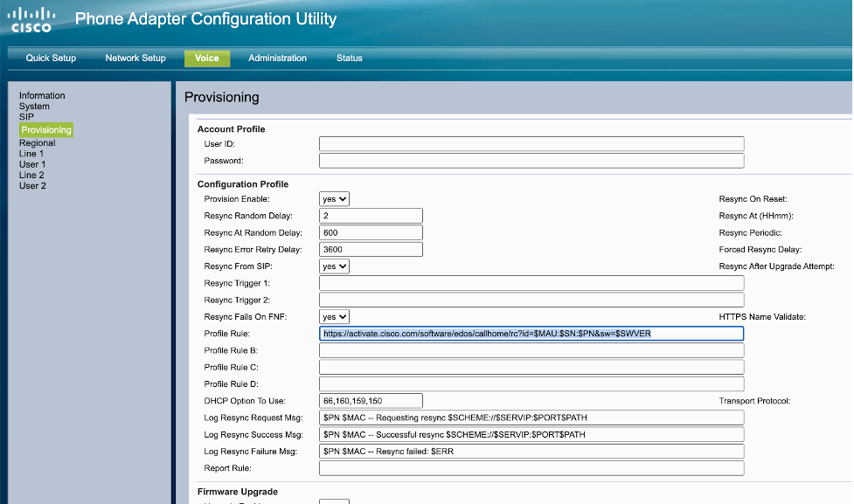854x504 pixels.
Task: Switch to the Administration tab
Action: pyautogui.click(x=277, y=58)
